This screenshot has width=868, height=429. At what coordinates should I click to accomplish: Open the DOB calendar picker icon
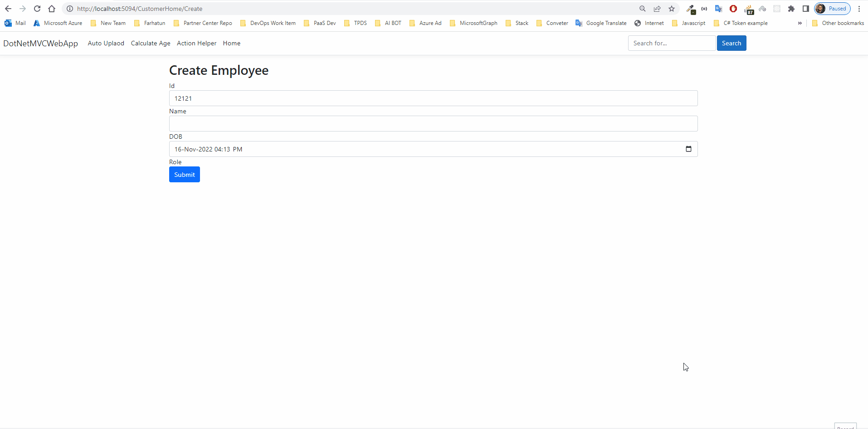pyautogui.click(x=688, y=149)
